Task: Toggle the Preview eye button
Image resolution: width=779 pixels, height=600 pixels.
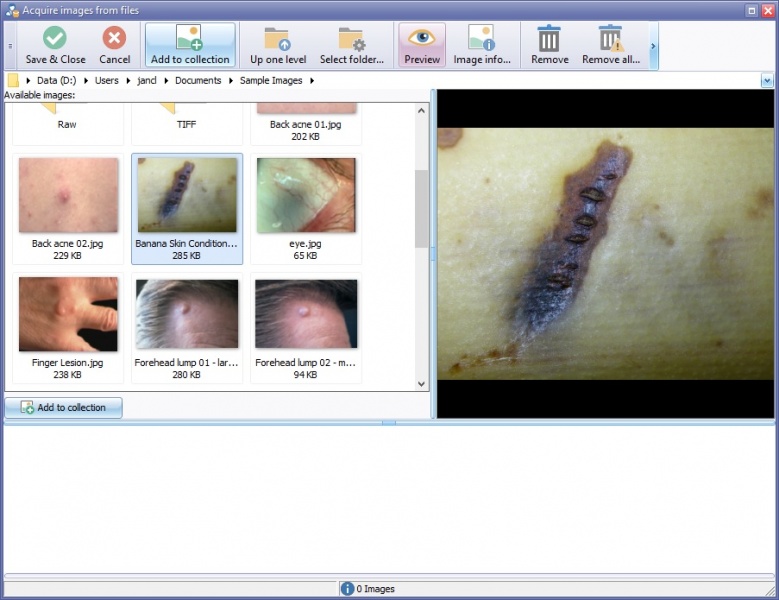Action: click(x=422, y=45)
